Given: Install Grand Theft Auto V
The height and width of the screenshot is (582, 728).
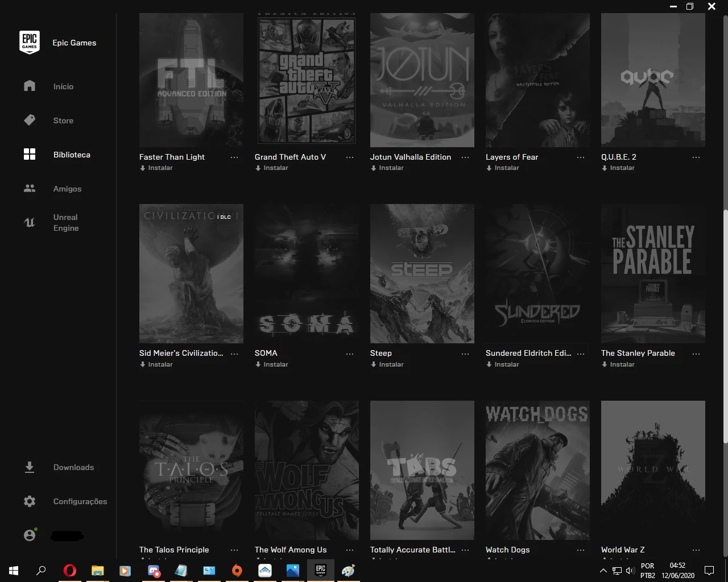Looking at the screenshot, I should point(272,168).
